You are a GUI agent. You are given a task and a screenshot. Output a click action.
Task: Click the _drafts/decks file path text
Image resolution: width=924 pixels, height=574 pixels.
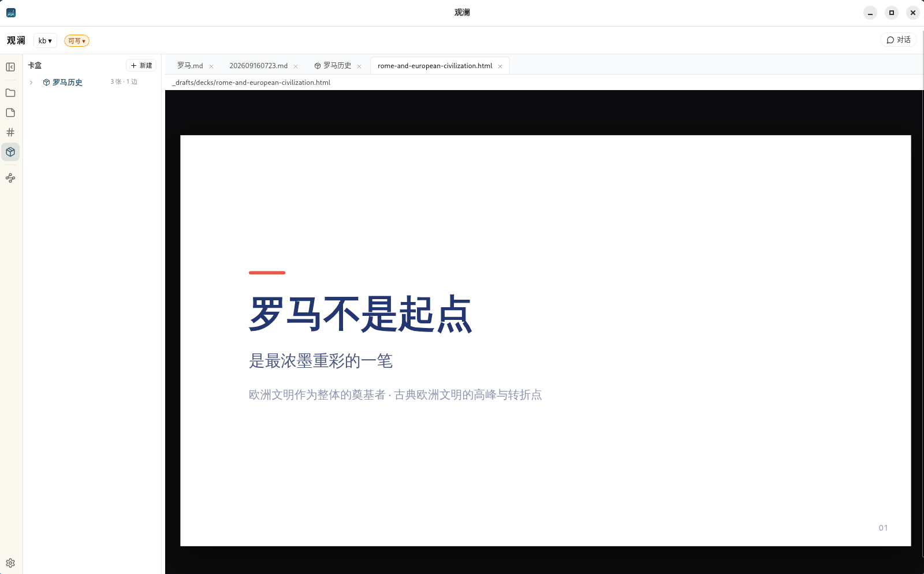[251, 83]
